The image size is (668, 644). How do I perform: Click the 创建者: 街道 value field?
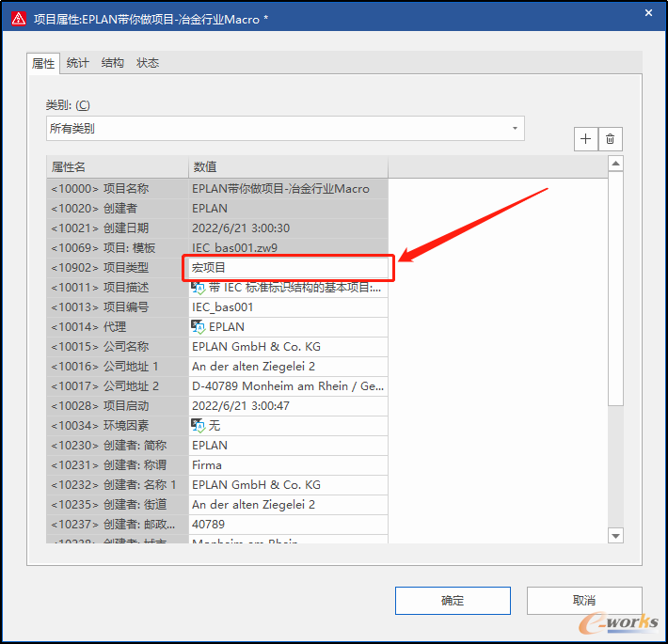coord(289,505)
